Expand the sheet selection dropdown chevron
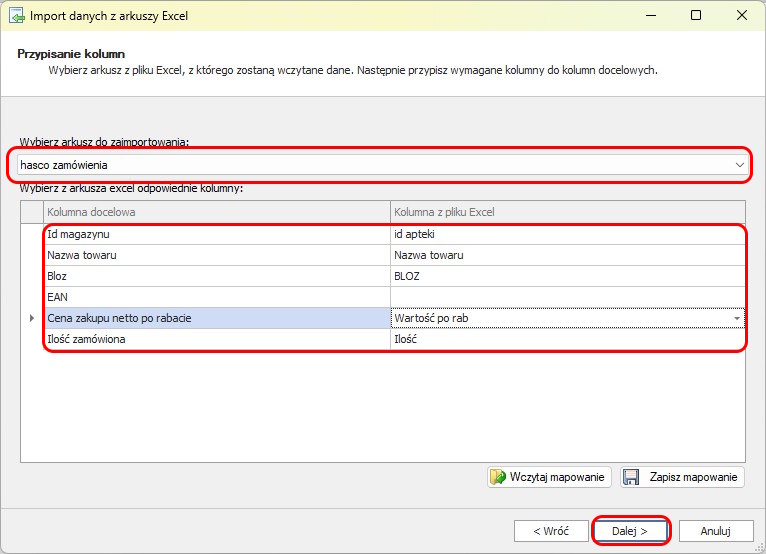The width and height of the screenshot is (766, 554). [x=739, y=164]
